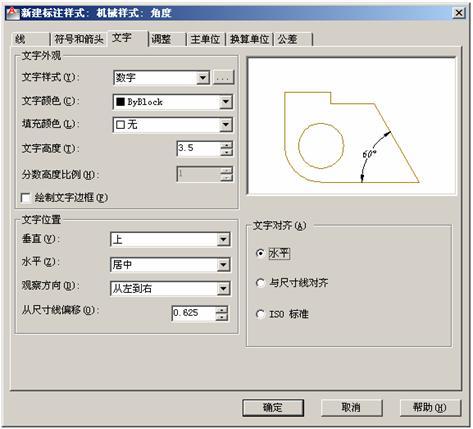Open 帮助 help button

tap(430, 408)
